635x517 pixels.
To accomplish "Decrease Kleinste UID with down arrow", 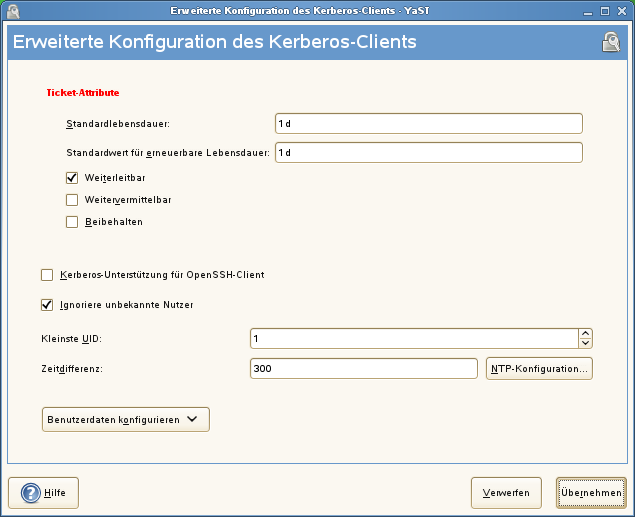I will 586,343.
